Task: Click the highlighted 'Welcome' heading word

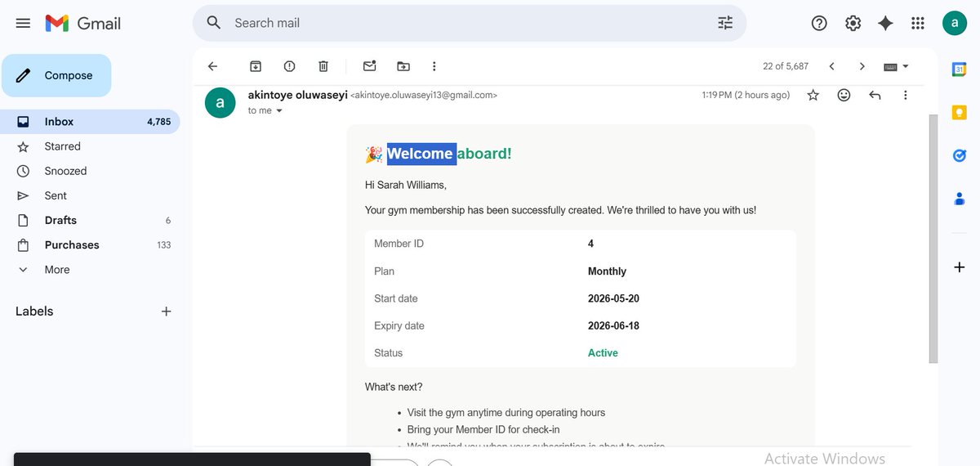Action: 420,153
